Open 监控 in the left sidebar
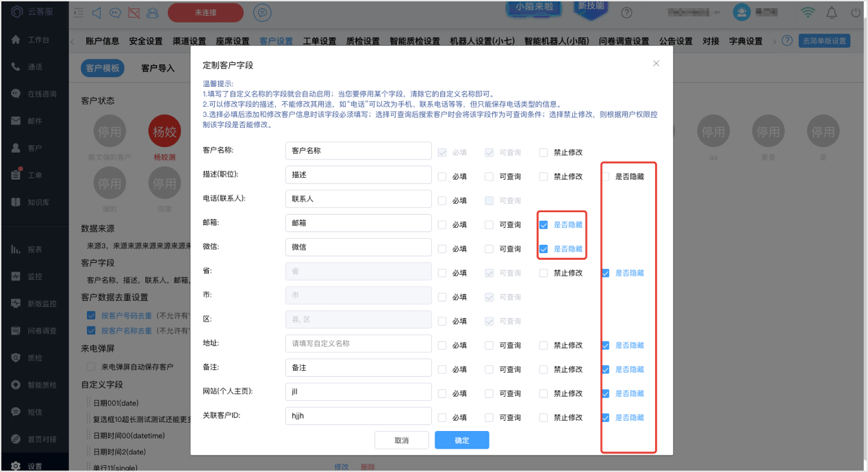This screenshot has width=868, height=472. (34, 277)
